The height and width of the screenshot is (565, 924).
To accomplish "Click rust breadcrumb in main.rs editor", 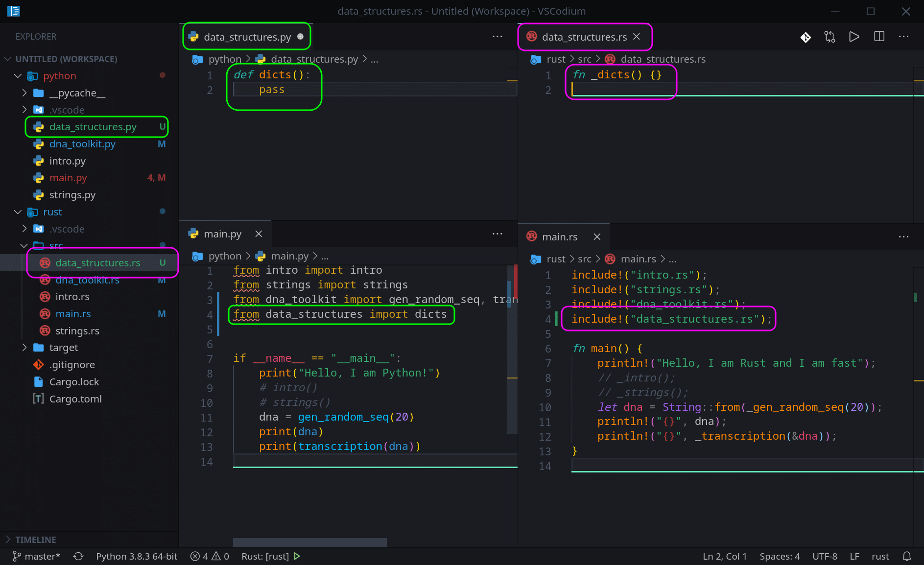I will pyautogui.click(x=556, y=259).
